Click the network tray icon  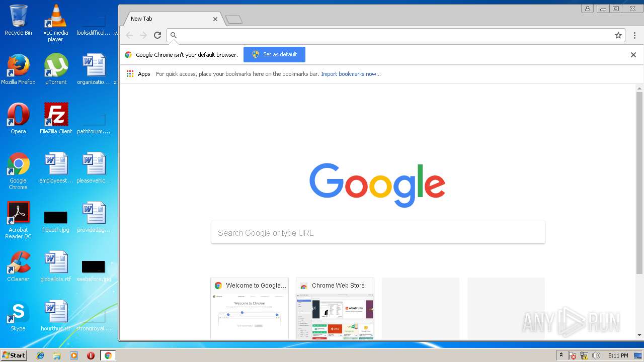point(584,355)
